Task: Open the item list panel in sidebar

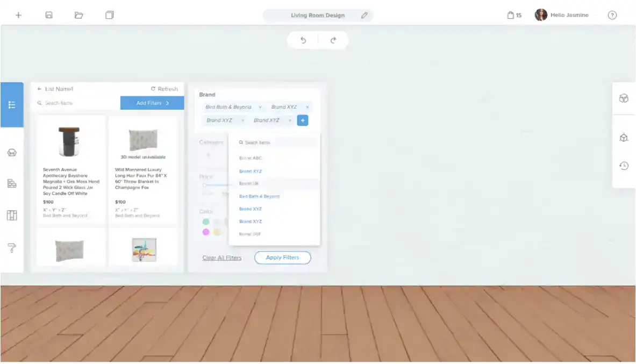Action: tap(12, 104)
